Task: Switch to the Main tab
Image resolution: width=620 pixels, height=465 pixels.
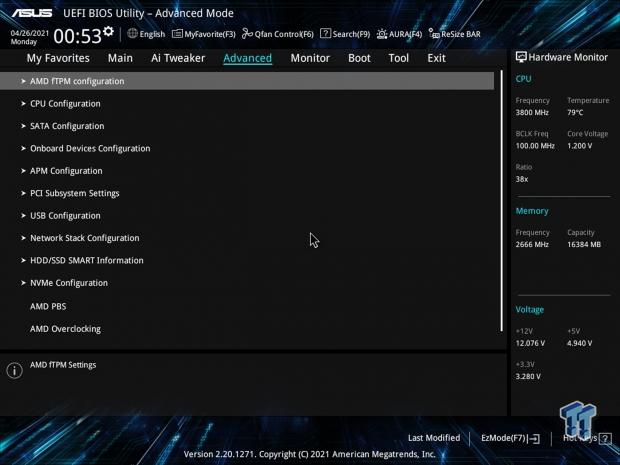Action: pos(120,58)
